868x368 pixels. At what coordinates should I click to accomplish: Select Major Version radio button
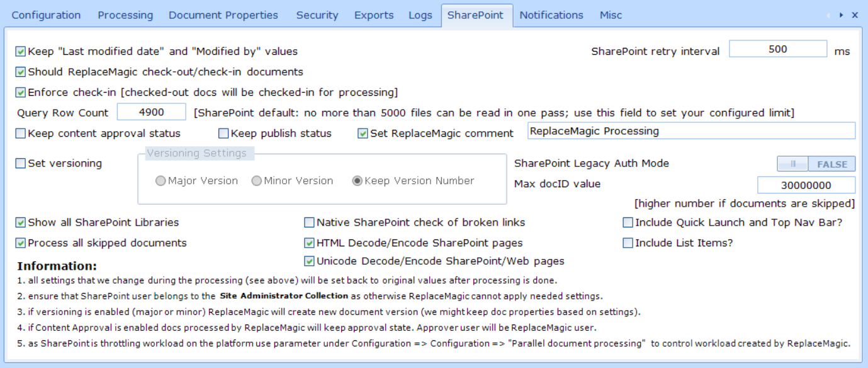(161, 181)
